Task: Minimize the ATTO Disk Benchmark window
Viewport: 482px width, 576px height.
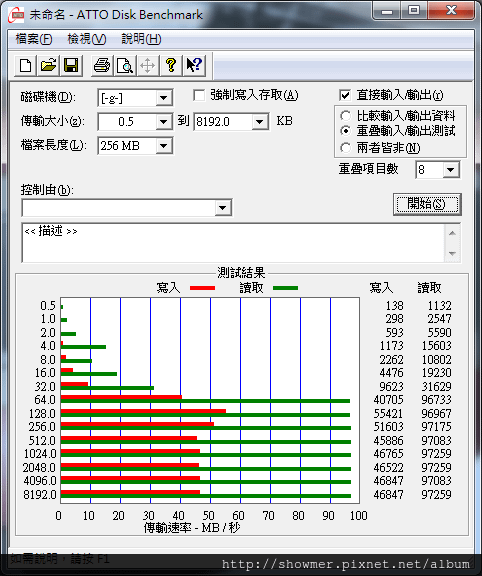Action: pos(387,11)
